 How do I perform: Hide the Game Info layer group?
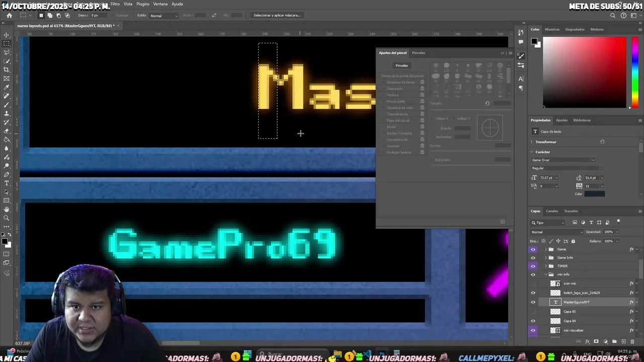[x=533, y=257]
